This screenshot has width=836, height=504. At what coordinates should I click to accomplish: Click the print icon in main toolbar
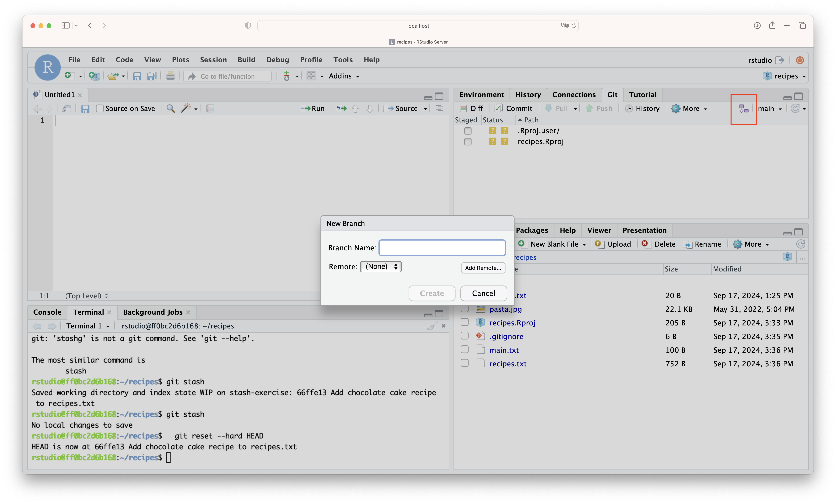click(x=170, y=76)
